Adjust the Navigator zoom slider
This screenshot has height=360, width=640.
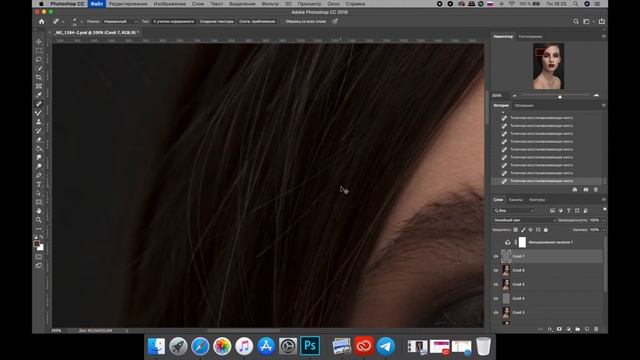pos(560,96)
